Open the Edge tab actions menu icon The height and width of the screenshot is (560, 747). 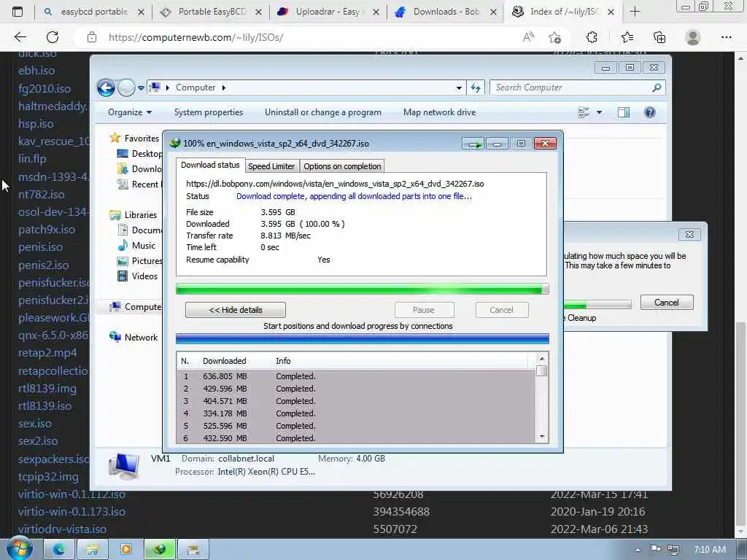[x=18, y=12]
